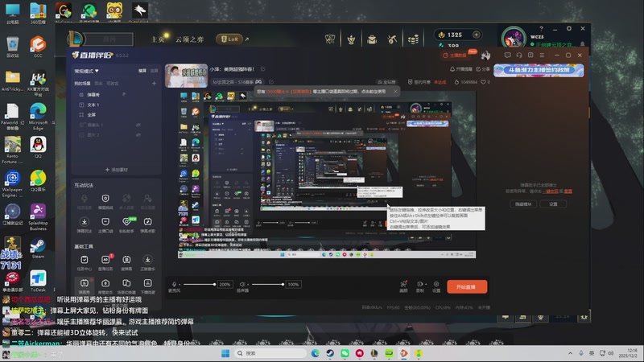This screenshot has width=644, height=362.
Task: Click the 分享 share button
Action: coord(483,69)
